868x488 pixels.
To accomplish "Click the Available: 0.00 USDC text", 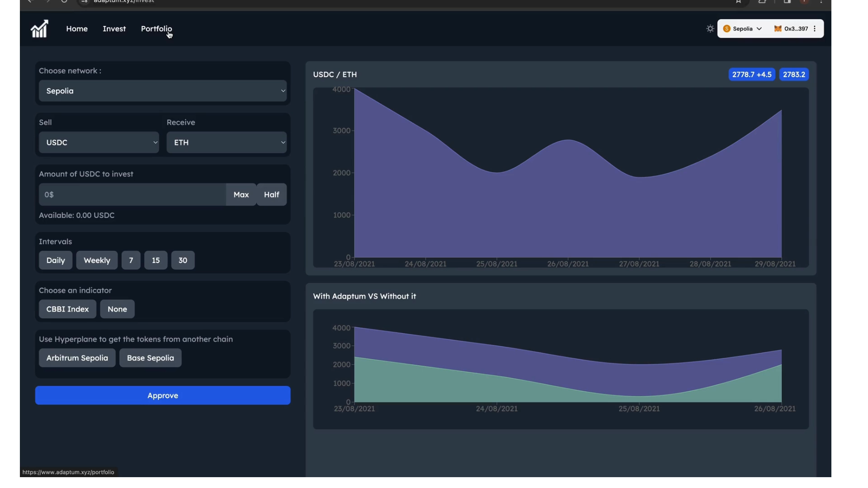I will pyautogui.click(x=76, y=216).
